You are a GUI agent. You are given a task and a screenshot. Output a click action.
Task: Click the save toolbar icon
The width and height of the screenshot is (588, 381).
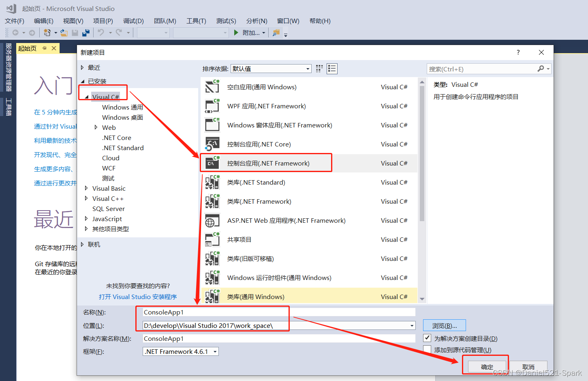click(x=75, y=32)
